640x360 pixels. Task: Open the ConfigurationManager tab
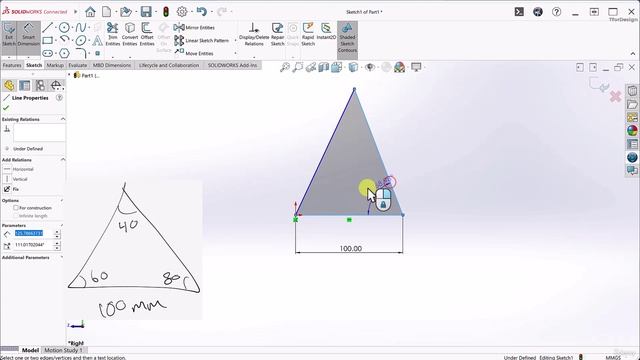click(40, 85)
